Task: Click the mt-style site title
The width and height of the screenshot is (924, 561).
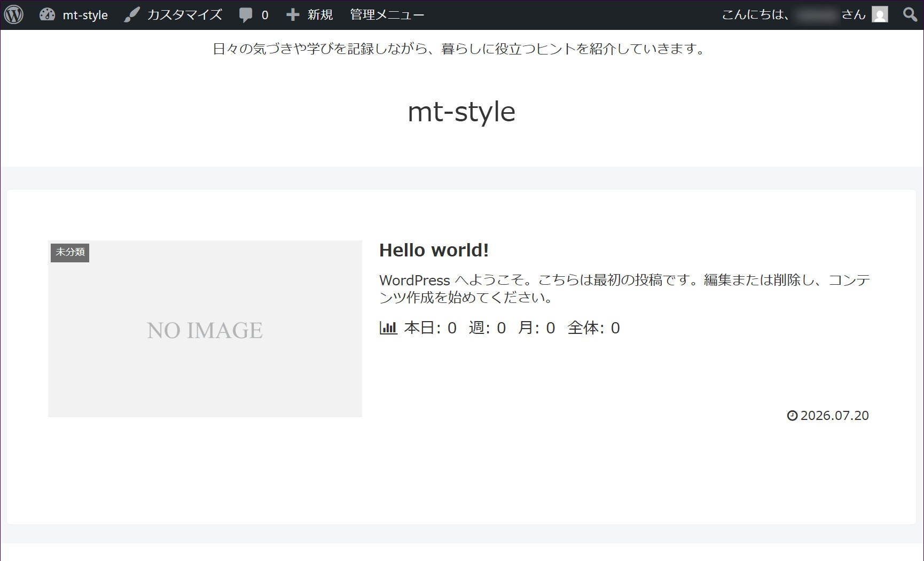Action: click(461, 112)
